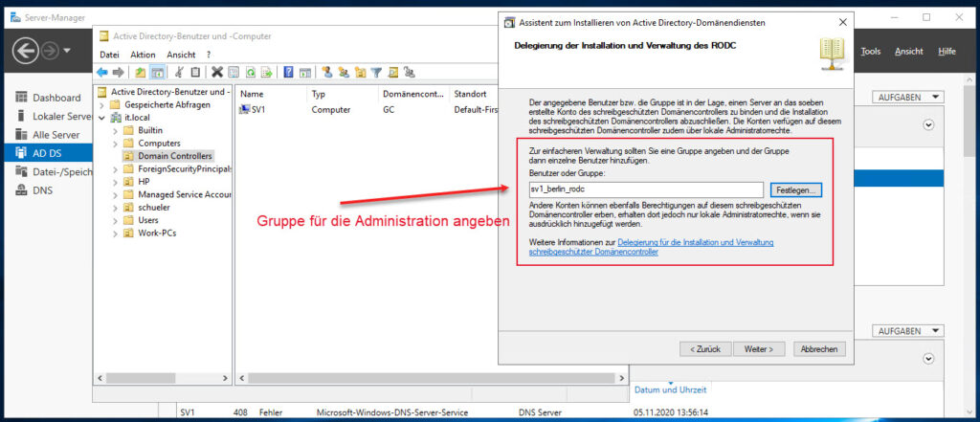Expand the Users container

(x=115, y=220)
